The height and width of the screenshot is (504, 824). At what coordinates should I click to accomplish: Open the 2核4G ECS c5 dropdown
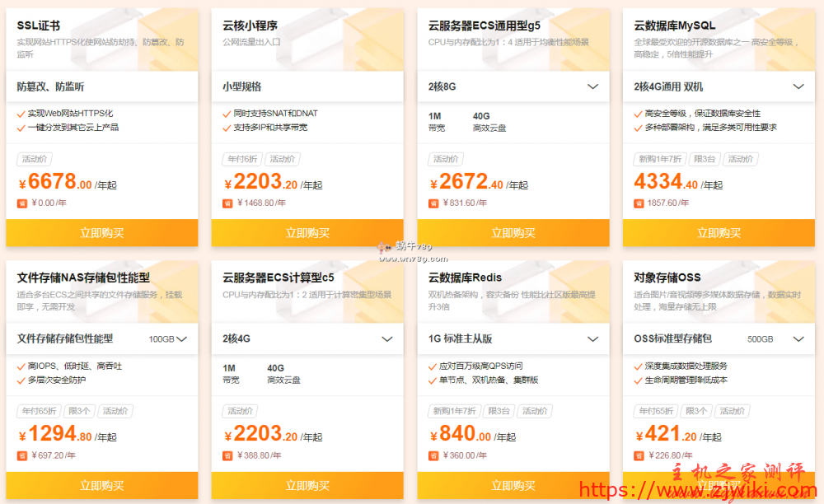387,339
